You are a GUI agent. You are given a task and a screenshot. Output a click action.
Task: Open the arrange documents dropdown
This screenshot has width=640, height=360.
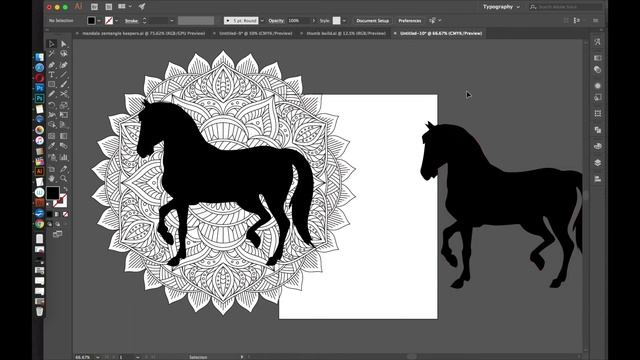tap(124, 7)
